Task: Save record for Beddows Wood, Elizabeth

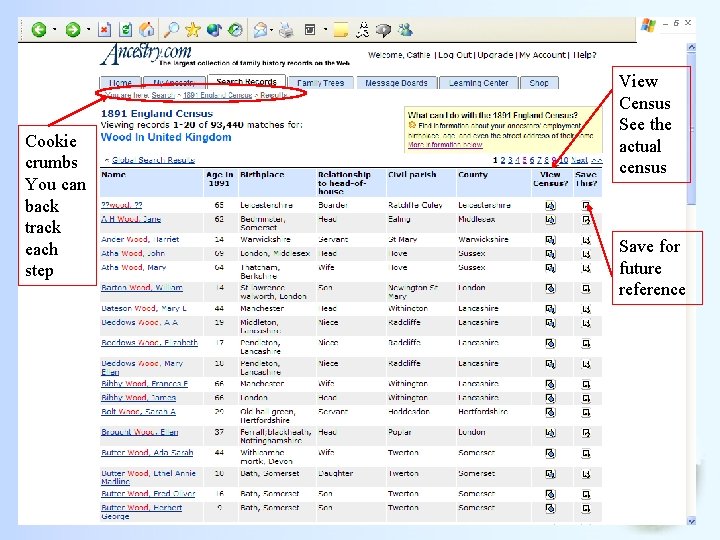Action: click(x=586, y=343)
